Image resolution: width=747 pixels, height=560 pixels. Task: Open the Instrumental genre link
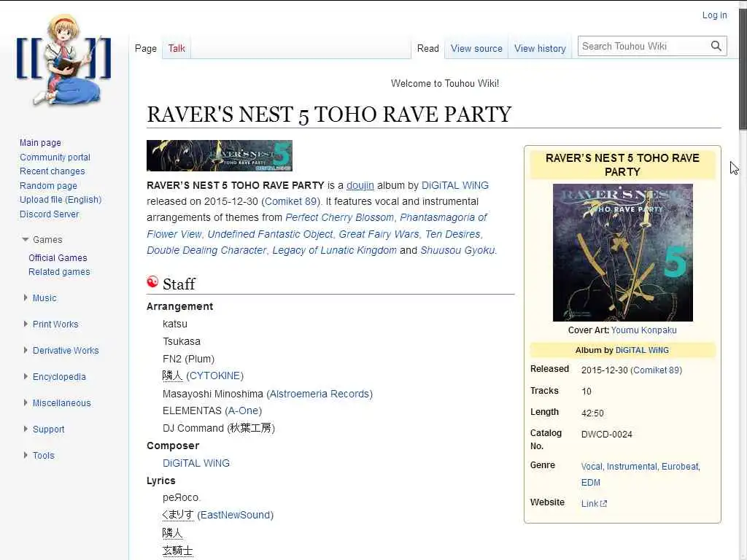pos(632,467)
